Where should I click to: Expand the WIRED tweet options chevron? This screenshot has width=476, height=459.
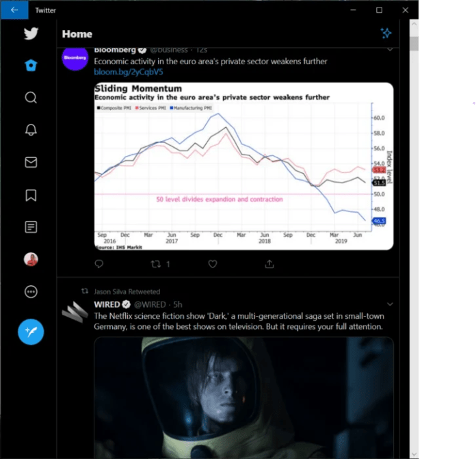click(390, 304)
